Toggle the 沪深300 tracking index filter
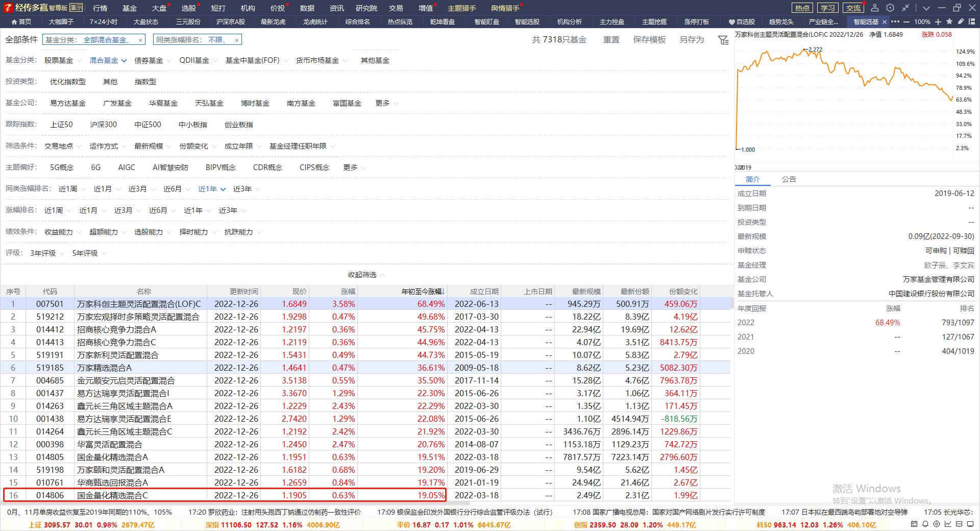Image resolution: width=980 pixels, height=531 pixels. pyautogui.click(x=104, y=125)
